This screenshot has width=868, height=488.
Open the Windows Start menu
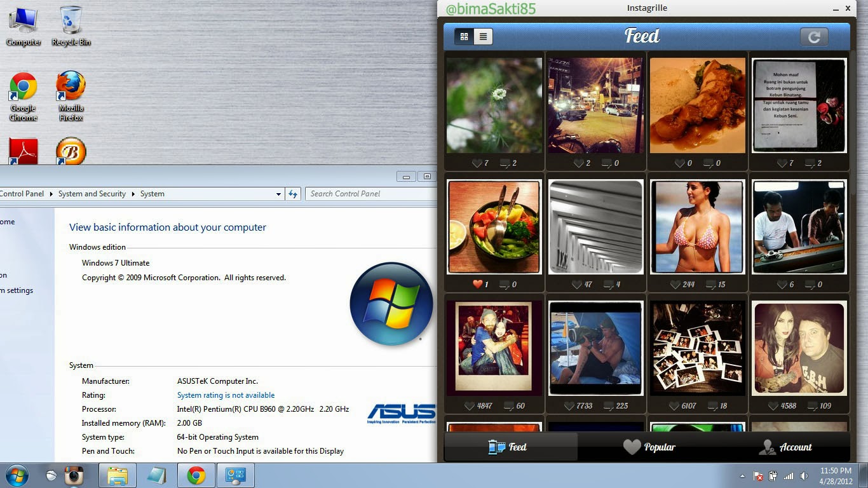tap(17, 475)
